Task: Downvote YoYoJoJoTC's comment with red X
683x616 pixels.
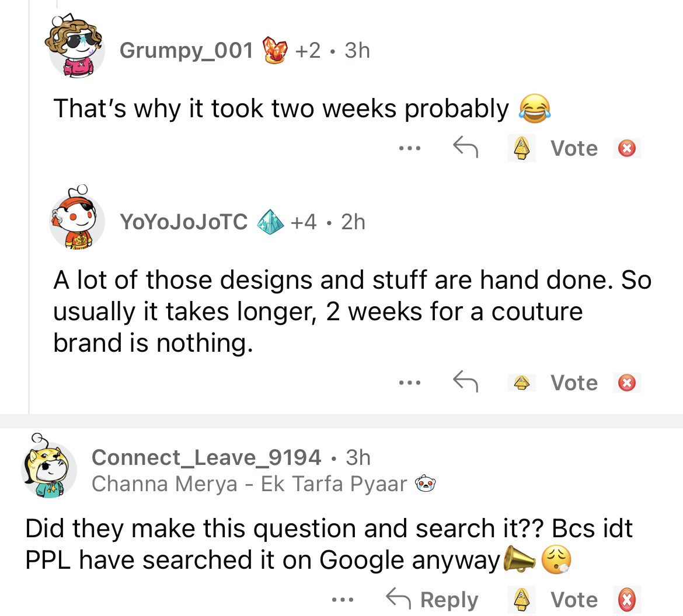Action: point(626,383)
